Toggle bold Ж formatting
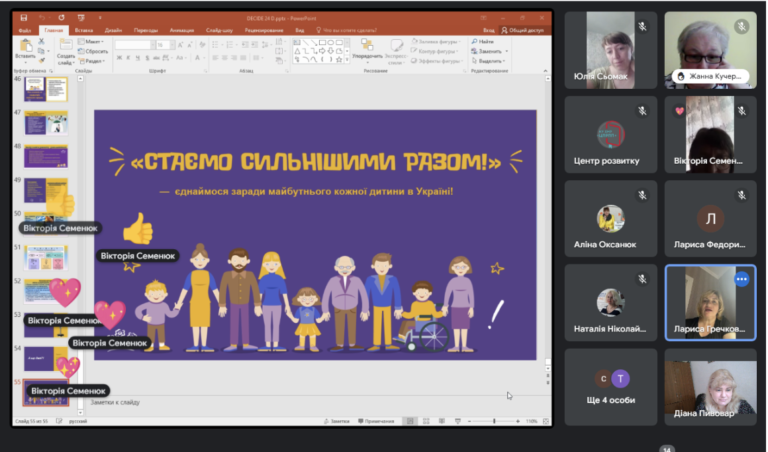 point(119,58)
